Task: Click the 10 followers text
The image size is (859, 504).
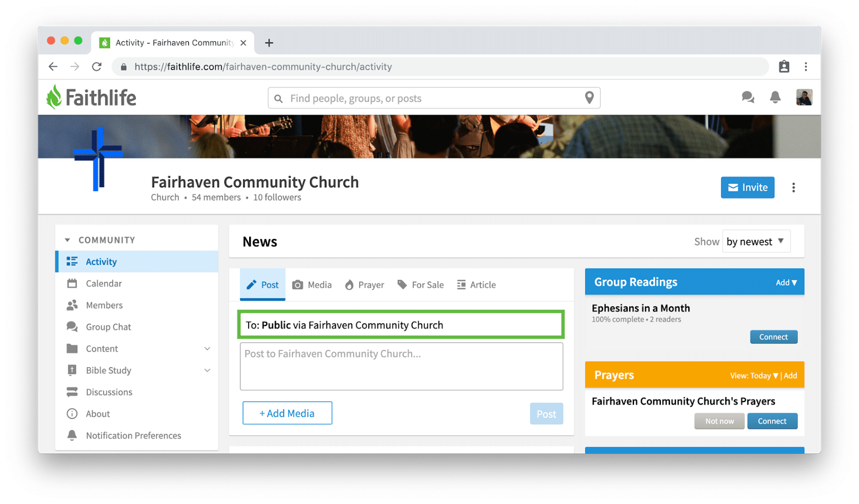Action: (277, 198)
